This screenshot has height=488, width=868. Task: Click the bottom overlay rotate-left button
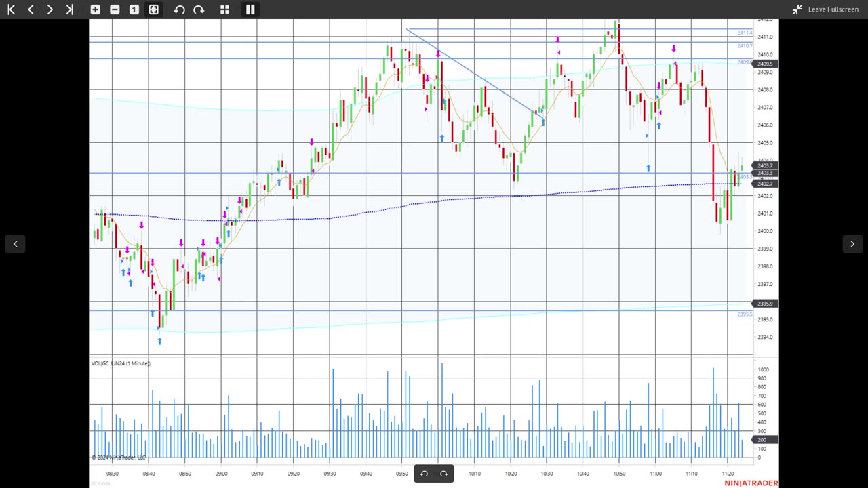click(x=424, y=474)
